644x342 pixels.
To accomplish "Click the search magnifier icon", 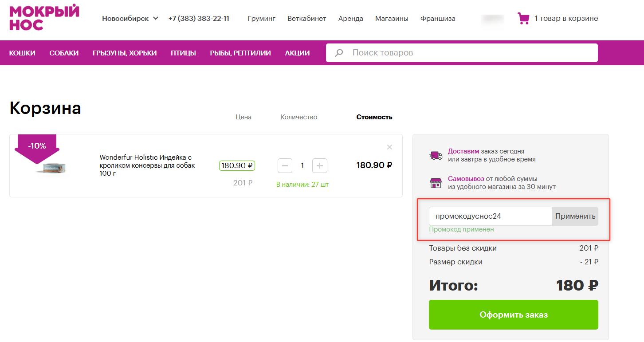I will [x=339, y=53].
